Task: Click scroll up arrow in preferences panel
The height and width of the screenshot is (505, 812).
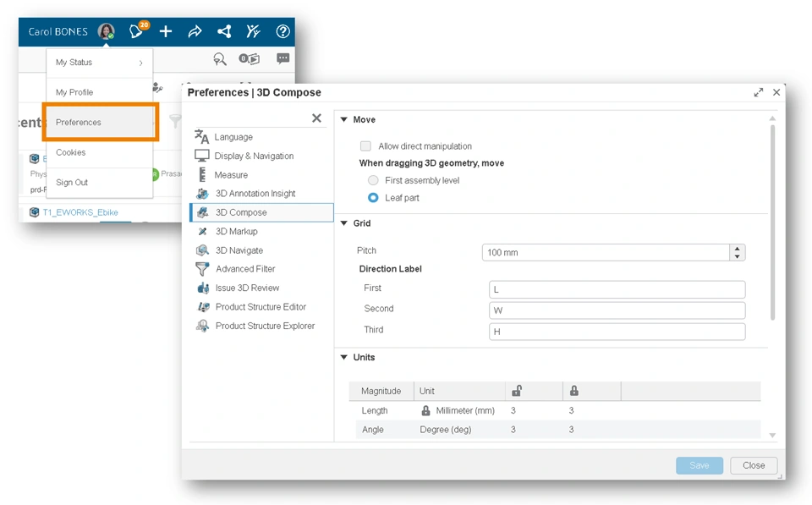Action: [772, 118]
